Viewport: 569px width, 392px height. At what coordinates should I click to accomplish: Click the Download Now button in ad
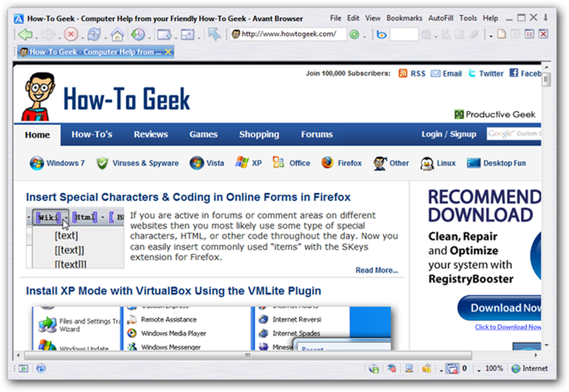[500, 308]
